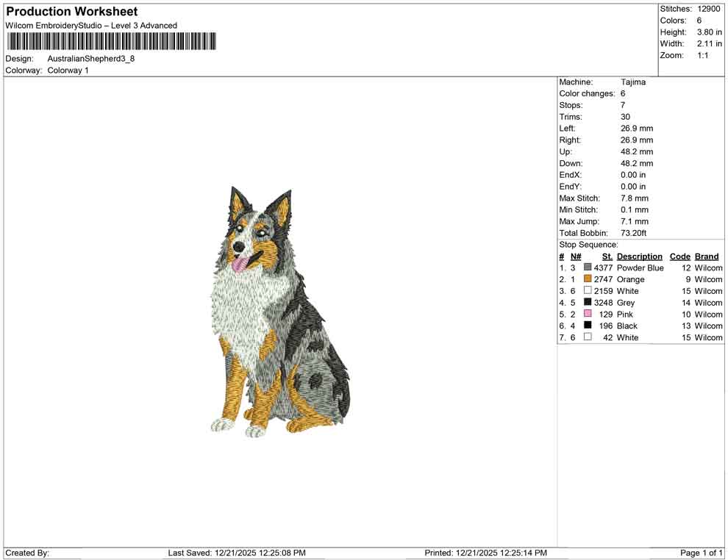Image resolution: width=728 pixels, height=560 pixels.
Task: Click the St. column header
Action: (x=607, y=256)
